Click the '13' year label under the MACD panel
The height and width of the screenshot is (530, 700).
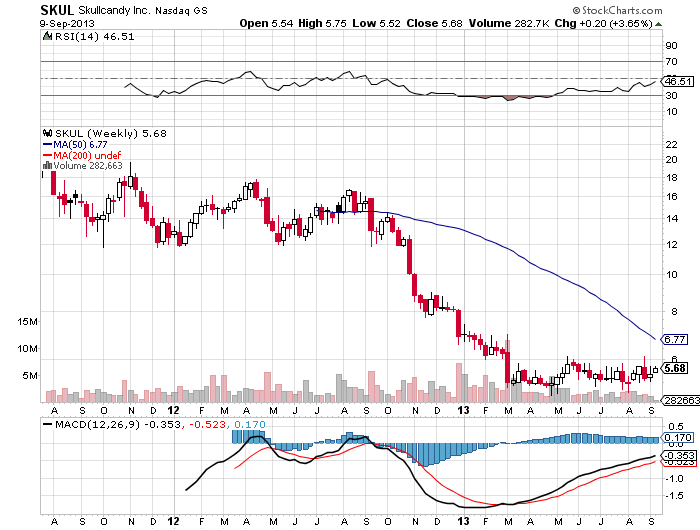coord(463,521)
